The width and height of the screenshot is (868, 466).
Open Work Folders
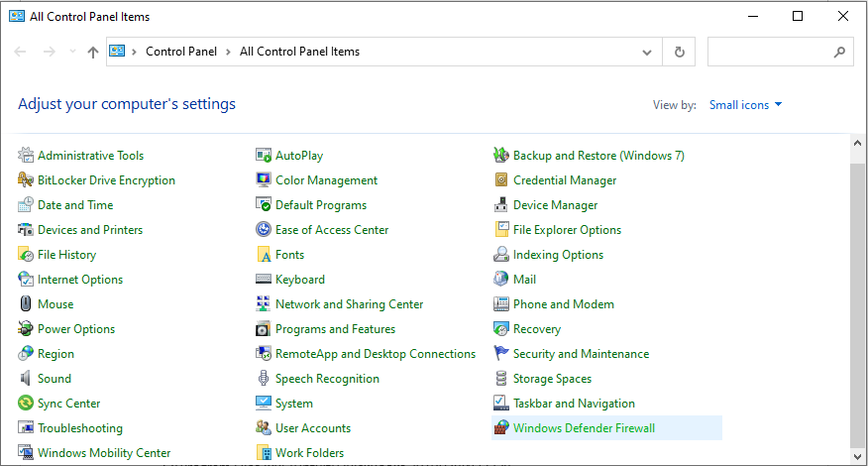pos(309,453)
